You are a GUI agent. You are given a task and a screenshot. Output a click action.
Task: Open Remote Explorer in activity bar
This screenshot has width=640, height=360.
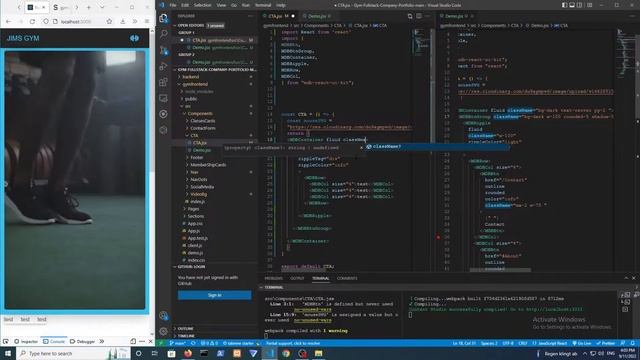pos(163,98)
